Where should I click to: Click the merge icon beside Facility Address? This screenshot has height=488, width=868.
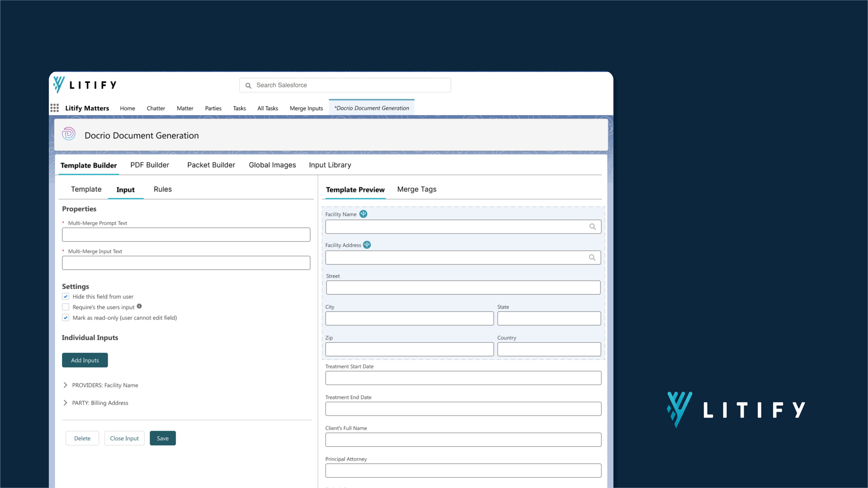pyautogui.click(x=367, y=245)
